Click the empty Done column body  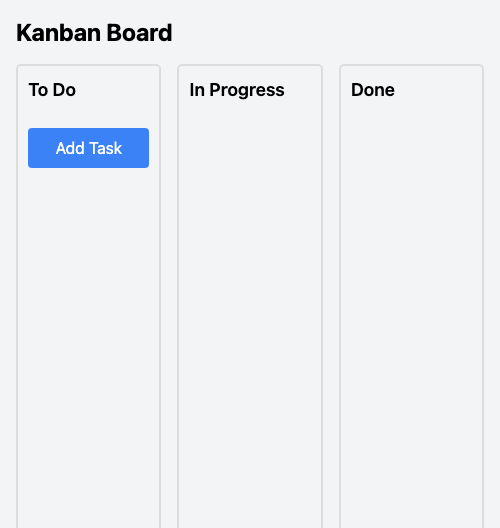pos(411,303)
